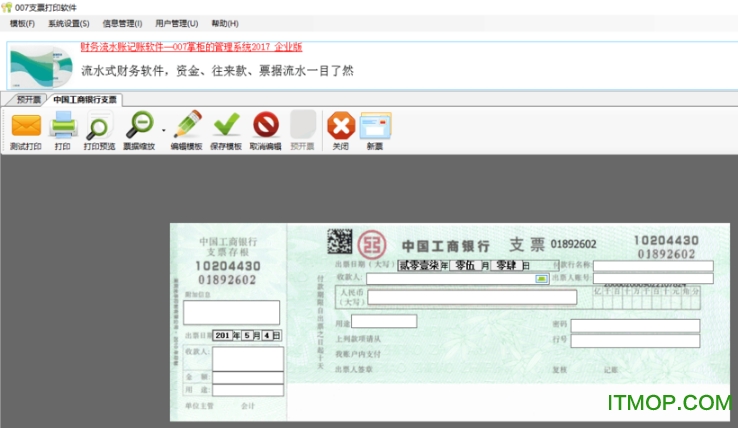Click the 打印 printer icon
This screenshot has width=738, height=428.
[x=64, y=125]
